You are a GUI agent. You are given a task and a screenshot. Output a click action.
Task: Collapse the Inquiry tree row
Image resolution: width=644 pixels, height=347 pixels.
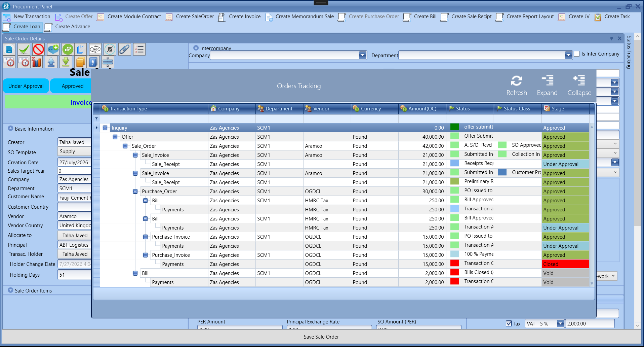coord(105,128)
